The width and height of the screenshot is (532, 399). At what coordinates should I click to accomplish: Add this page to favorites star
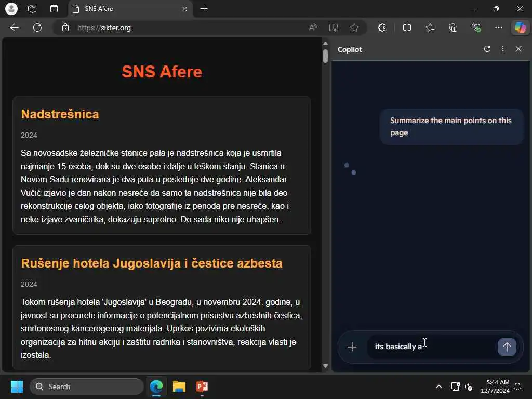pyautogui.click(x=354, y=28)
